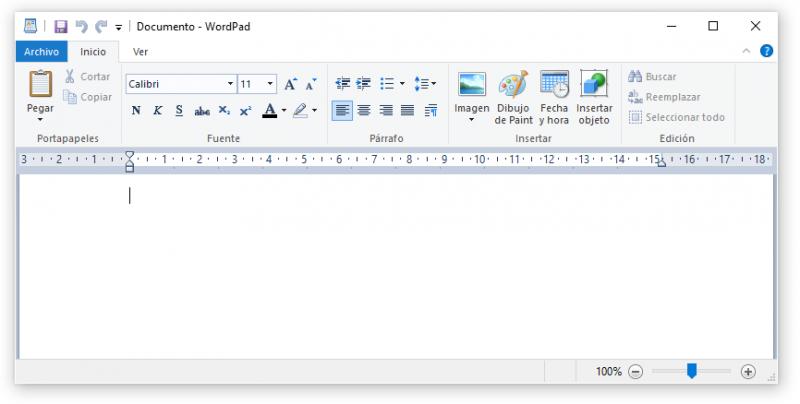Open the font family dropdown arrow
Viewport: 800px width, 404px height.
tap(231, 84)
